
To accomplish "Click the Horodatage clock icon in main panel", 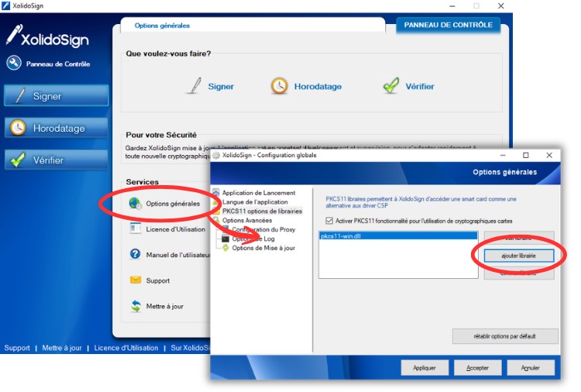I will pyautogui.click(x=279, y=85).
